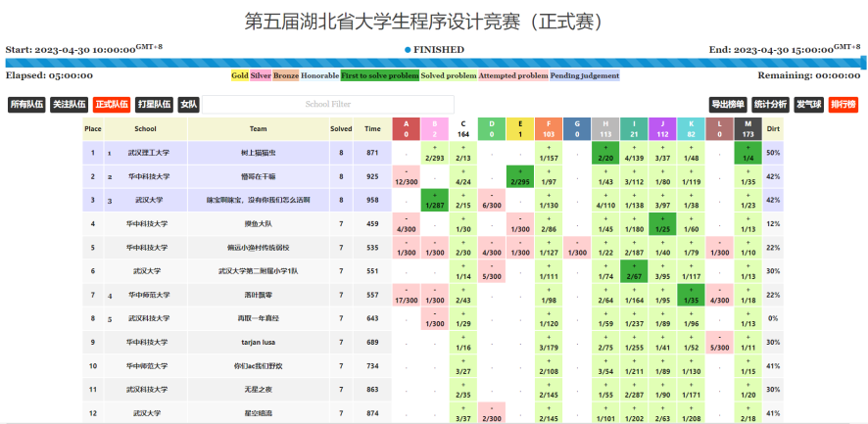Toggle the 打星队伍 filter
This screenshot has width=868, height=424.
pyautogui.click(x=154, y=104)
